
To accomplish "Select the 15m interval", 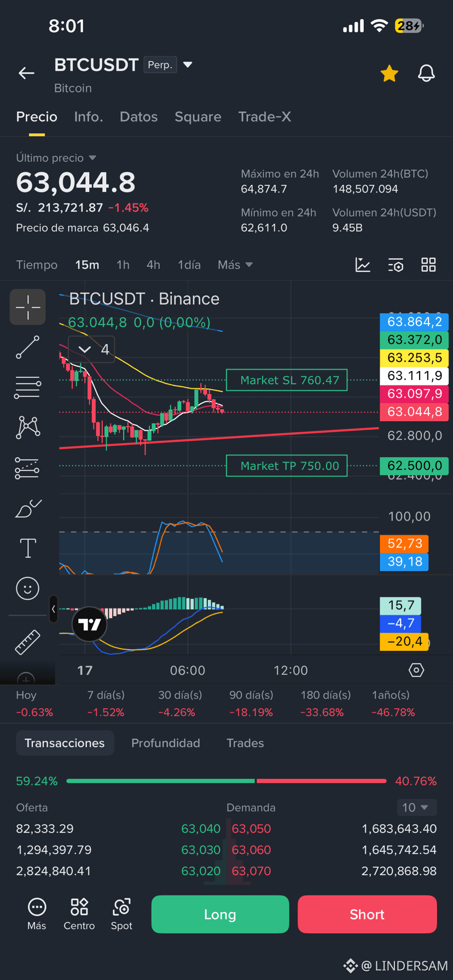I will click(x=87, y=265).
